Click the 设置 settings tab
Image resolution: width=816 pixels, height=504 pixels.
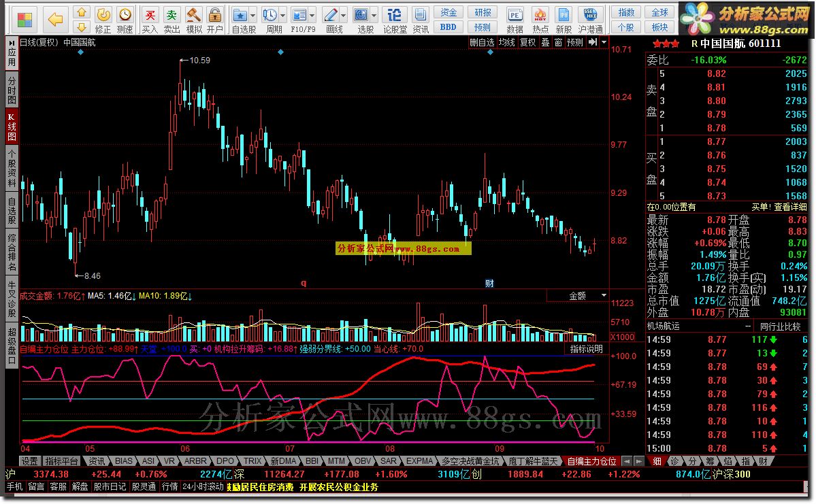click(x=30, y=461)
